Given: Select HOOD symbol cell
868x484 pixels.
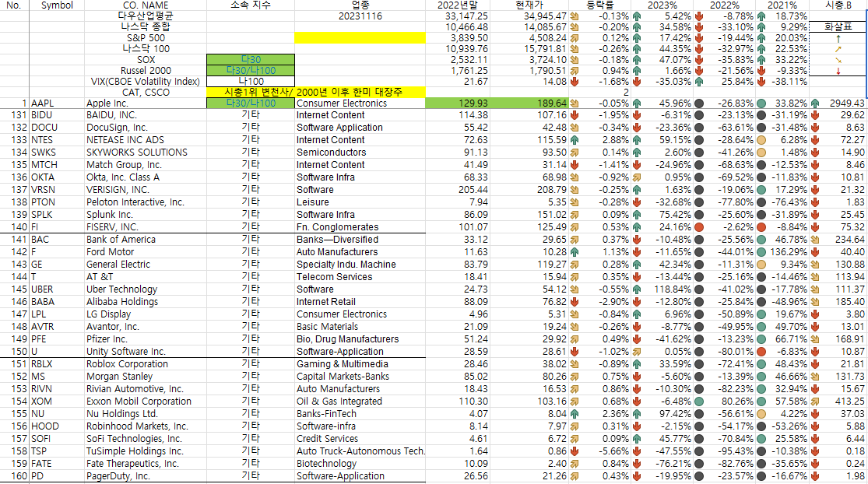Looking at the screenshot, I should pyautogui.click(x=57, y=426).
